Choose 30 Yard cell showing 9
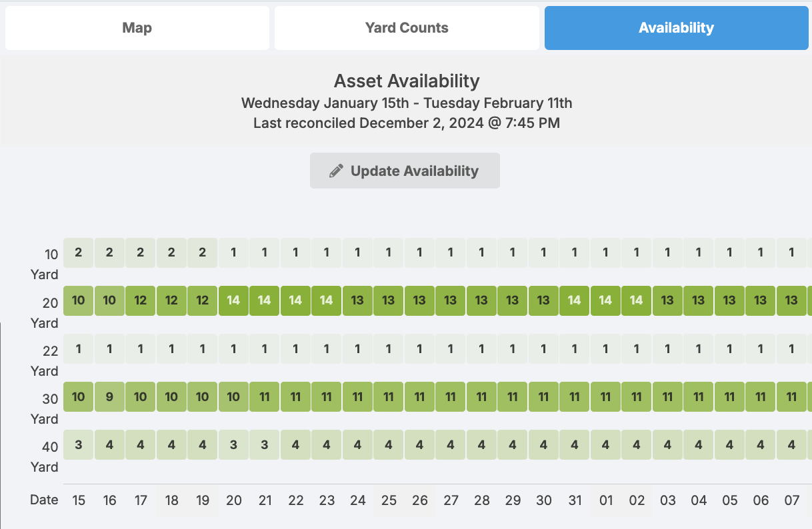The width and height of the screenshot is (812, 529). pyautogui.click(x=109, y=397)
